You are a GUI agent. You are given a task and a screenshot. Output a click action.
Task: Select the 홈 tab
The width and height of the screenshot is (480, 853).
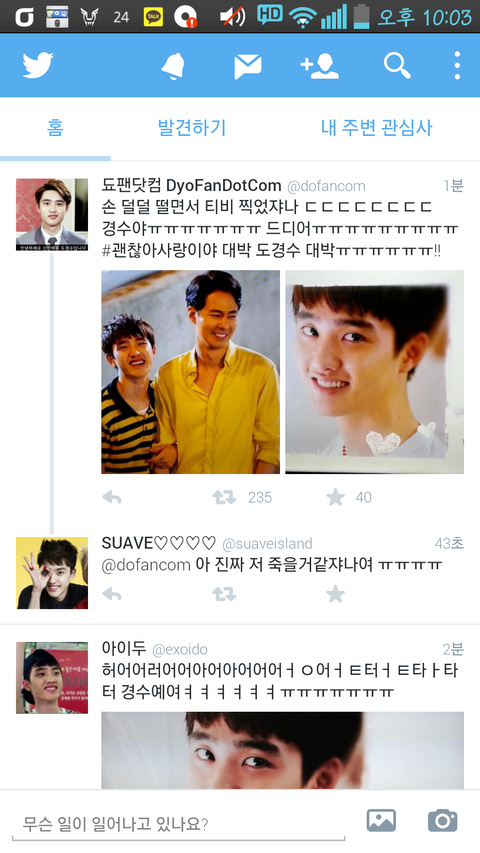55,127
